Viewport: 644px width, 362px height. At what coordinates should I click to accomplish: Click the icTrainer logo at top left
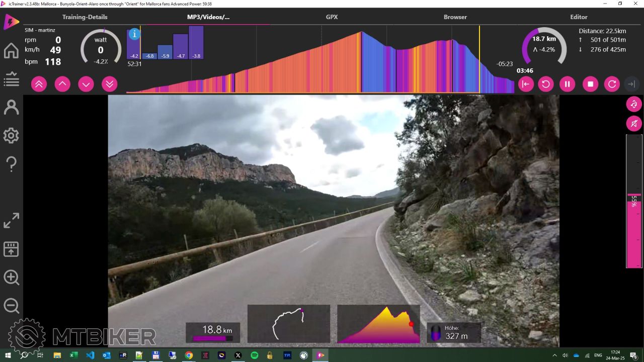[x=11, y=22]
